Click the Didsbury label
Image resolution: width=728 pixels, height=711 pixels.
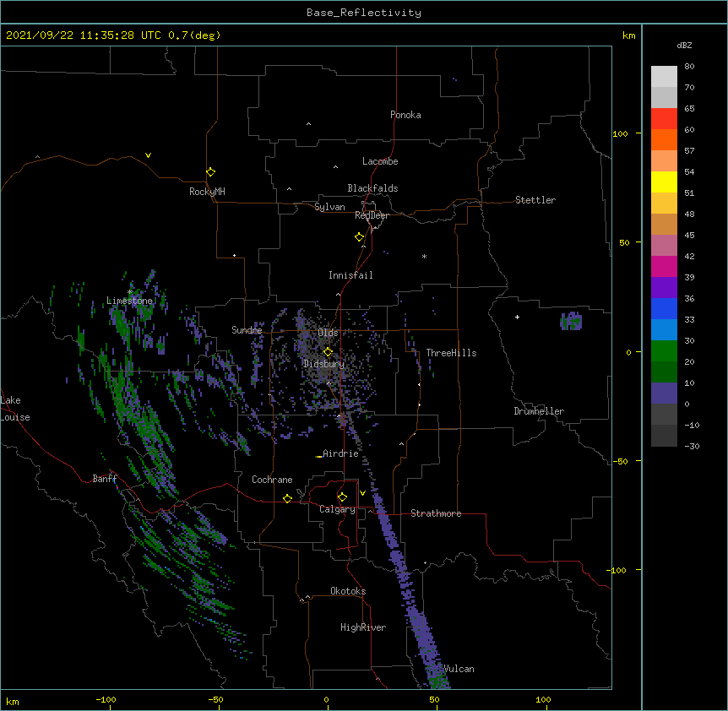tap(323, 364)
